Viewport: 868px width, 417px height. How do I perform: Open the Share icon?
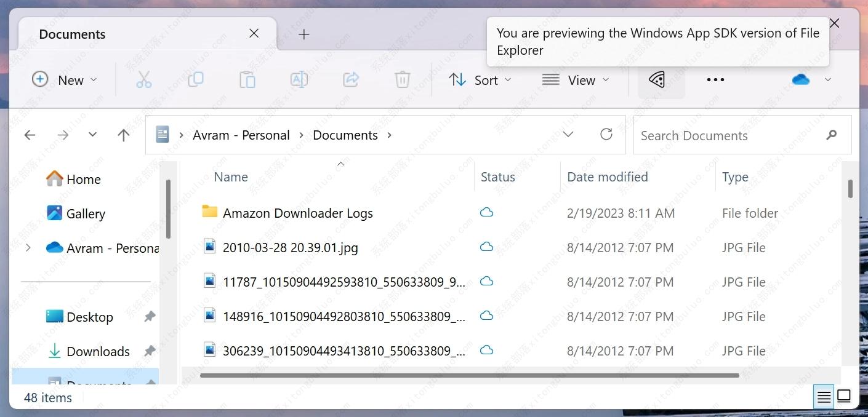point(350,79)
